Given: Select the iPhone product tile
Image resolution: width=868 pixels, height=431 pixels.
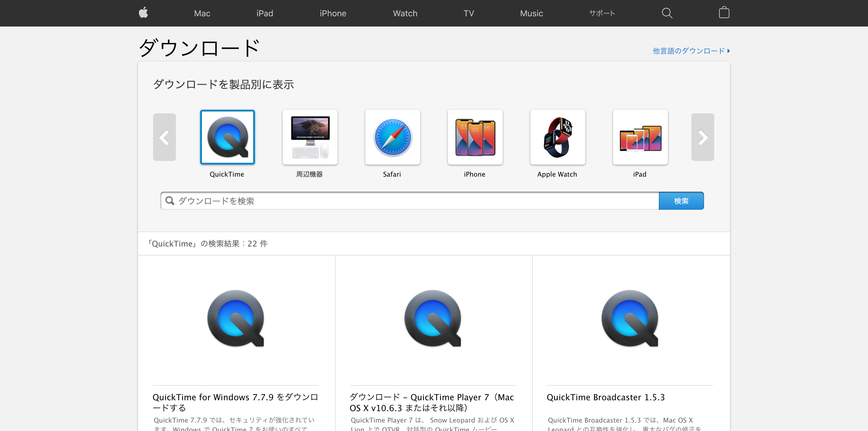Looking at the screenshot, I should pos(475,137).
